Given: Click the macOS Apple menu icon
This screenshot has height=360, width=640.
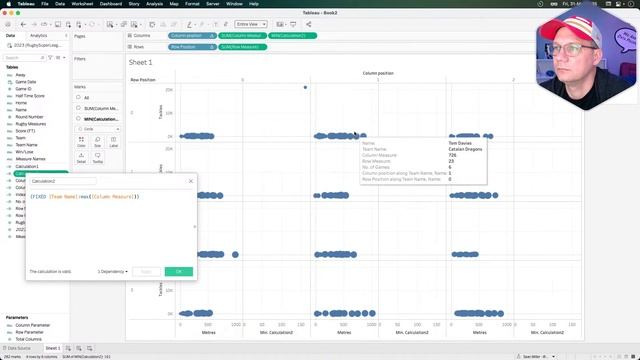Looking at the screenshot, I should (9, 4).
